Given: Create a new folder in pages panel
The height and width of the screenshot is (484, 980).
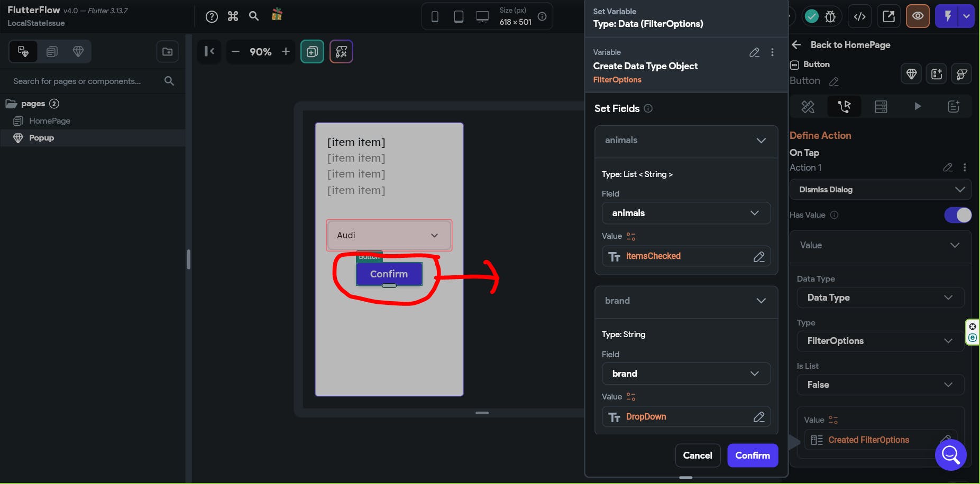Looking at the screenshot, I should 167,52.
